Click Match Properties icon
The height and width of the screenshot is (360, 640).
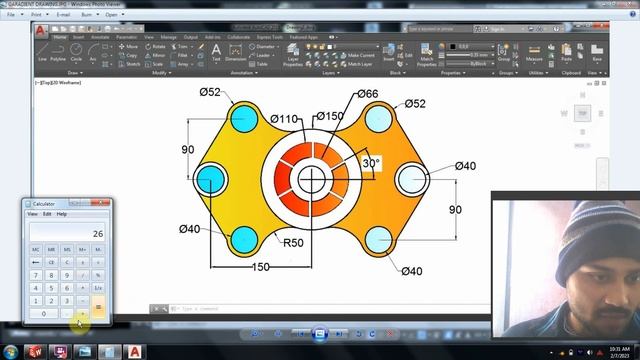point(427,55)
